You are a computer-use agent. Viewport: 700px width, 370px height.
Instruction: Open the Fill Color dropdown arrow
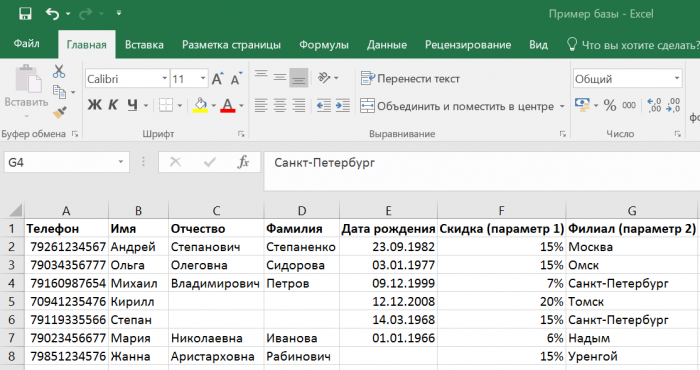[x=213, y=106]
